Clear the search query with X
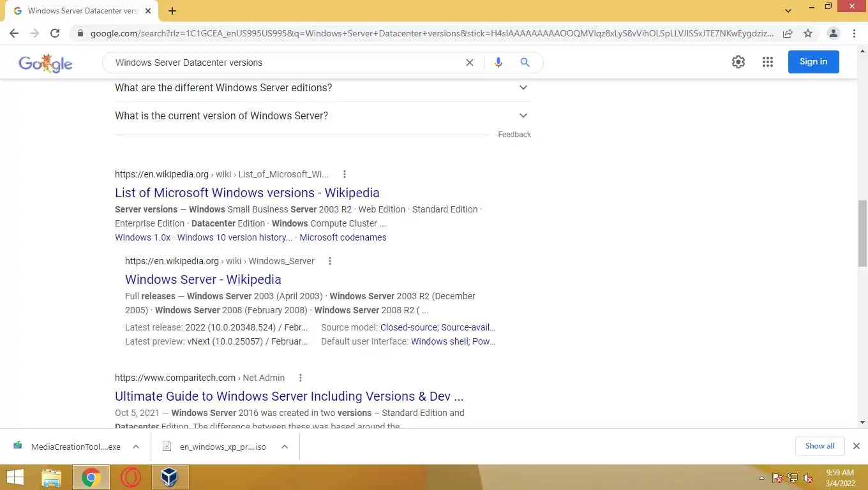Screen dimensions: 868x490 (x=470, y=63)
